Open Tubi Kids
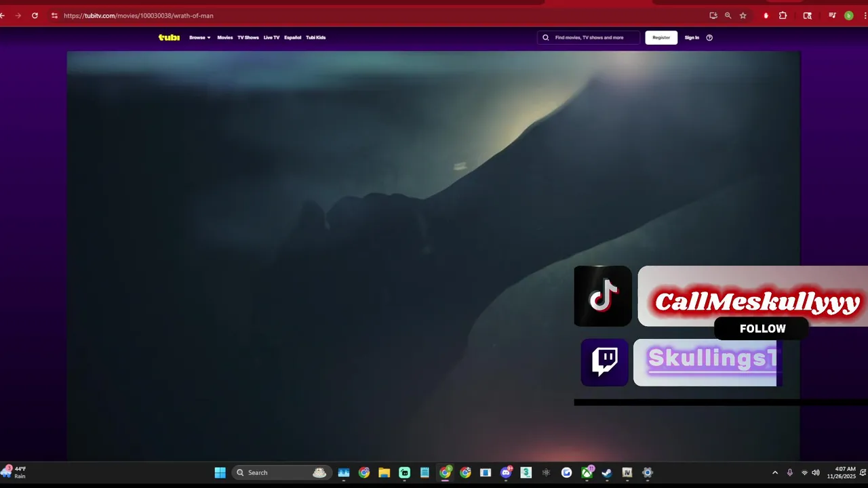 pyautogui.click(x=316, y=37)
